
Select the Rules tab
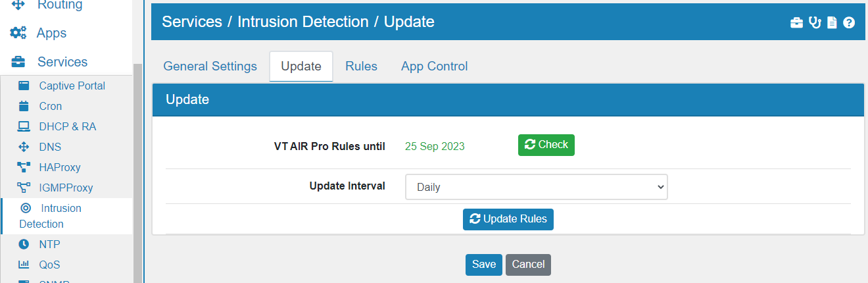(x=361, y=66)
